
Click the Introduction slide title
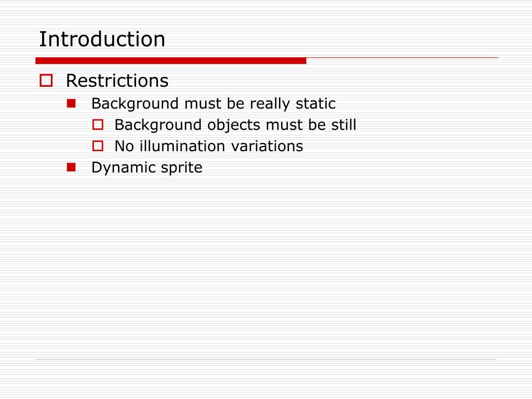pos(102,39)
